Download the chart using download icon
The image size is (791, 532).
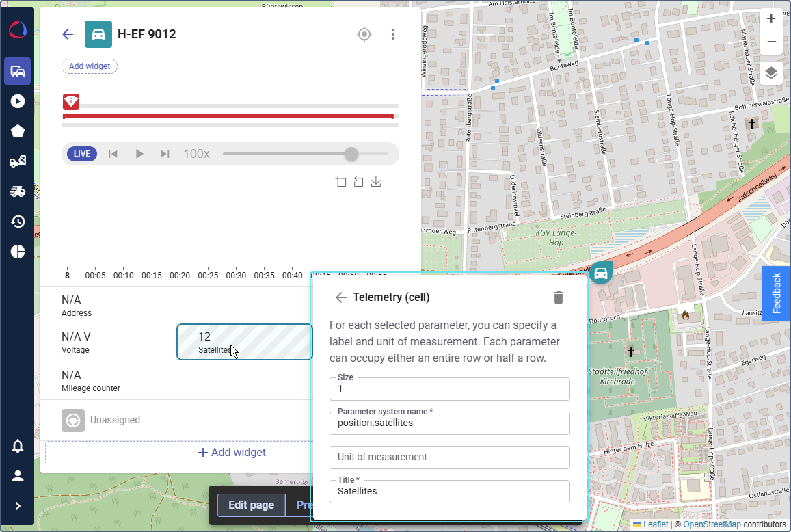(x=376, y=182)
